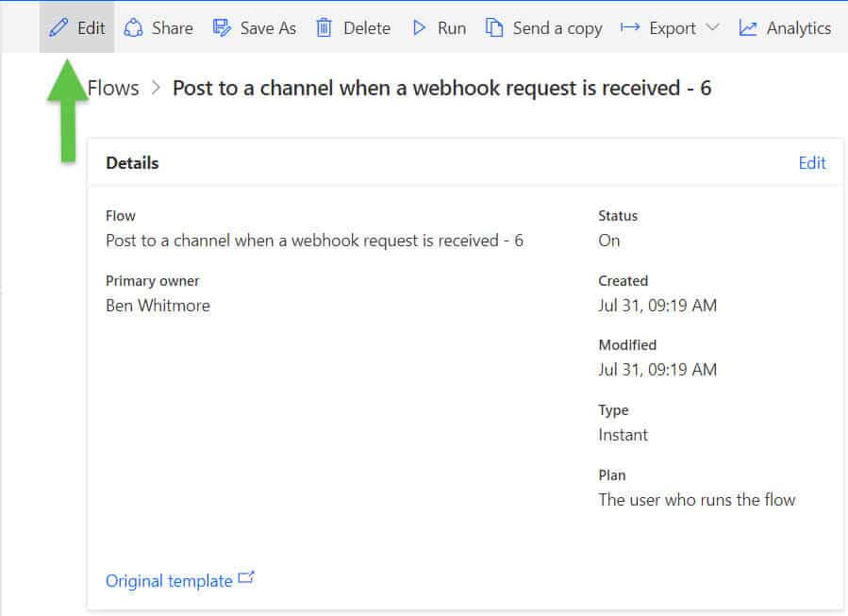The height and width of the screenshot is (616, 848).
Task: Click the Send a copy icon
Action: (x=493, y=27)
